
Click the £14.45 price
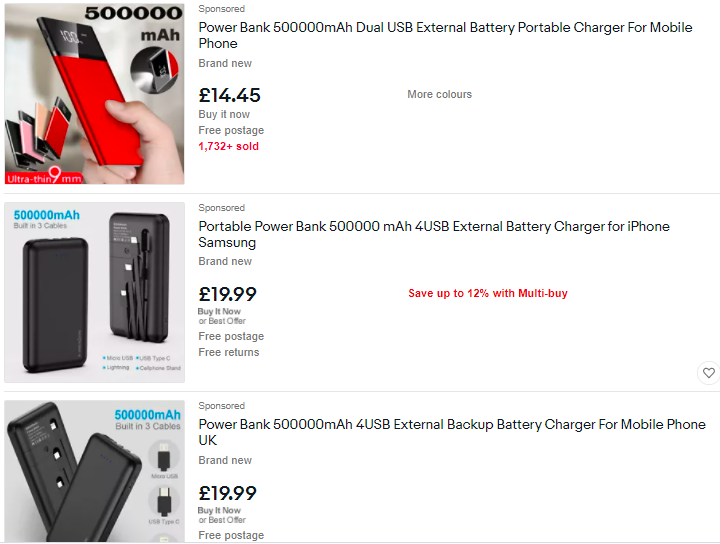[229, 95]
